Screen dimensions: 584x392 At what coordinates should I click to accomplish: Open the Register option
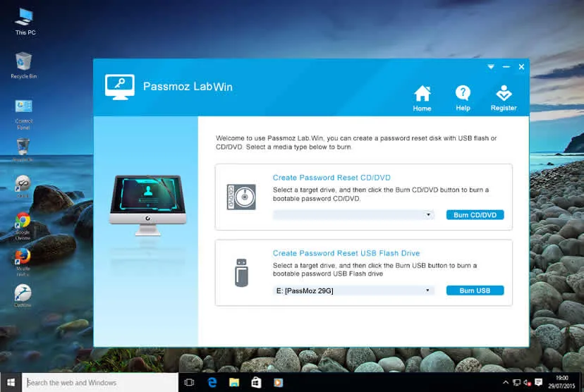(504, 98)
